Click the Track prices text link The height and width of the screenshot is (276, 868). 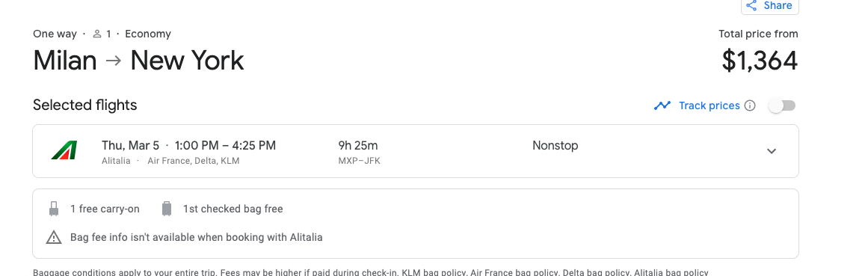(709, 105)
